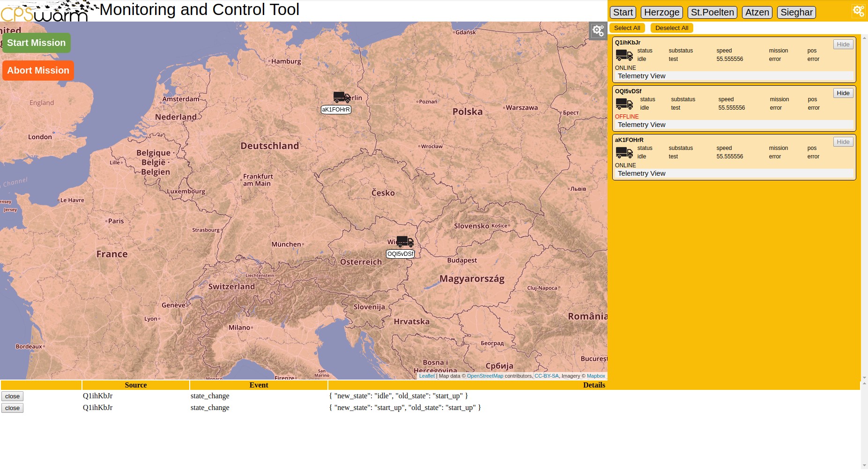868x470 pixels.
Task: Click the Monitoring and Control Tool title
Action: point(199,10)
